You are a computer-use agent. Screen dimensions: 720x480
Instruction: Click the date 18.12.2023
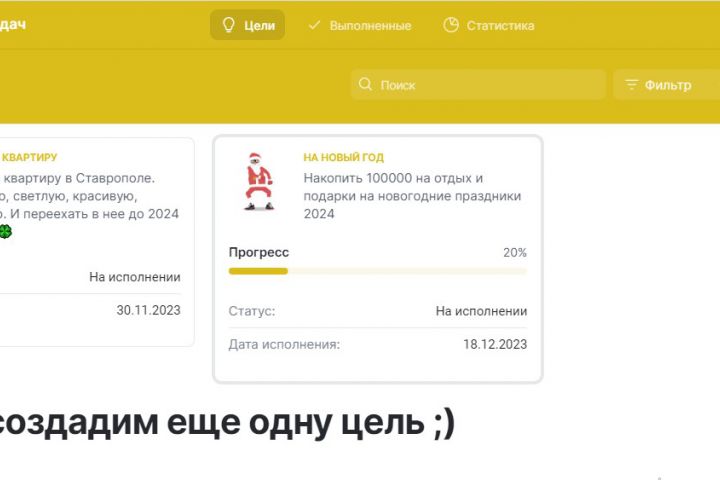tap(495, 344)
